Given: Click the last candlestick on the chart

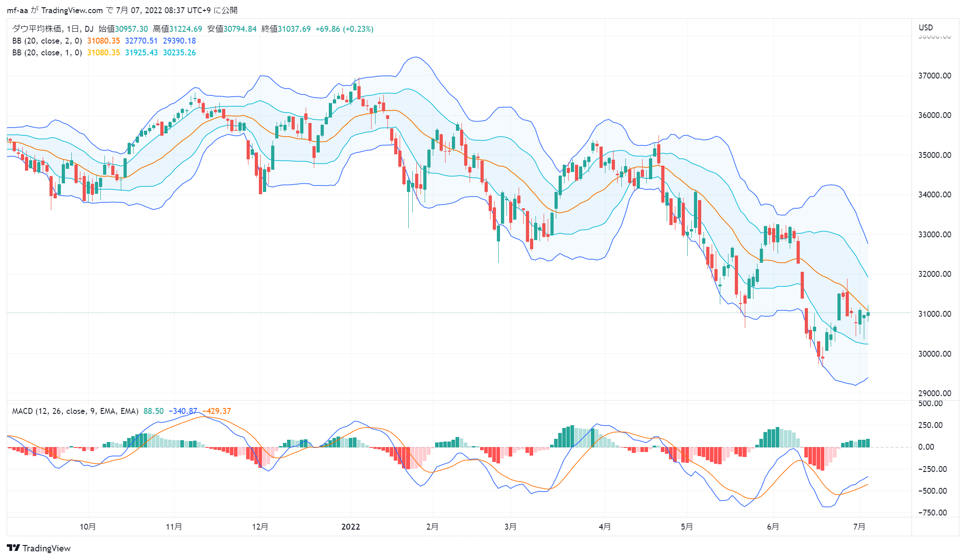Looking at the screenshot, I should point(868,313).
